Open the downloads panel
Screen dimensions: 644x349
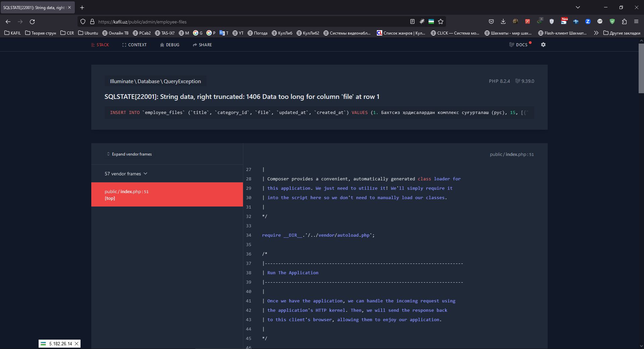[x=503, y=22]
